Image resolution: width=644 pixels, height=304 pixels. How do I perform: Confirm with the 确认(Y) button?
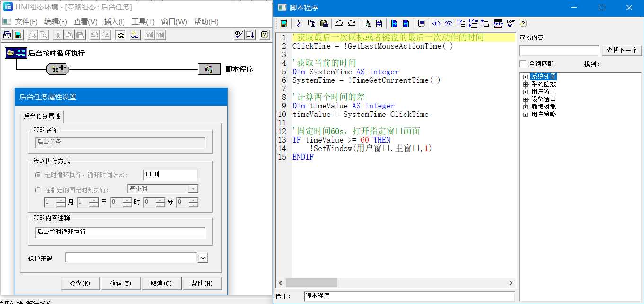tap(121, 283)
